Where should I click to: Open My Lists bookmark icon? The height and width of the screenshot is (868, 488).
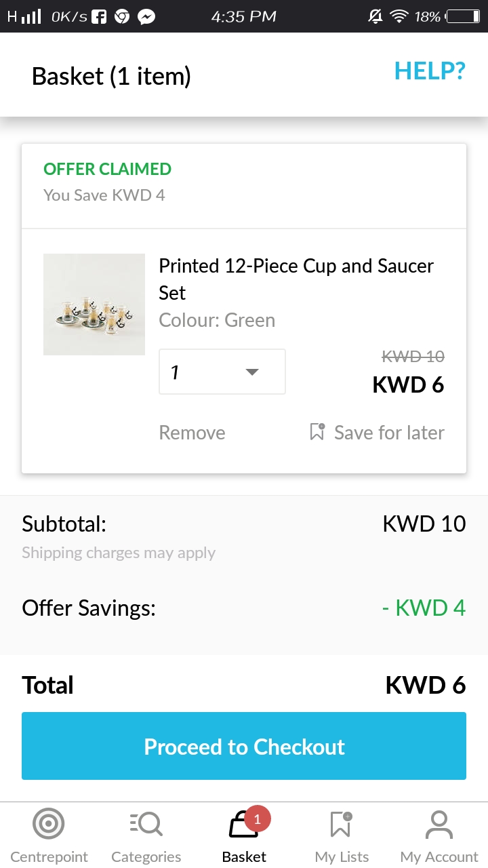coord(341,825)
